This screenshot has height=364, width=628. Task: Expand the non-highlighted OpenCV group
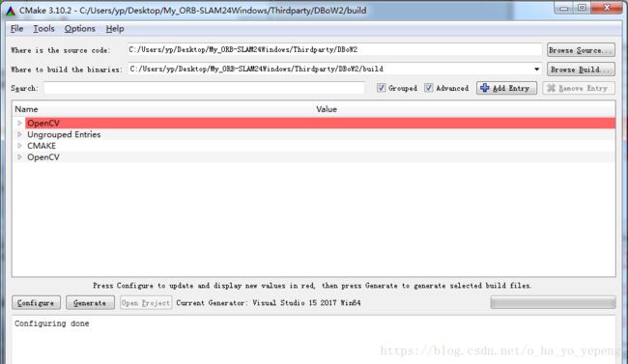tap(19, 157)
